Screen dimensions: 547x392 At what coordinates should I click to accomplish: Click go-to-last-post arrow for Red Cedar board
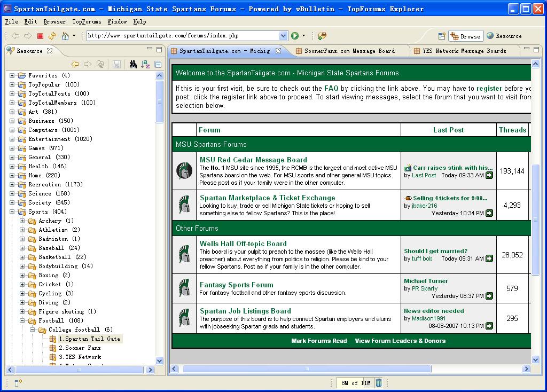click(x=489, y=175)
